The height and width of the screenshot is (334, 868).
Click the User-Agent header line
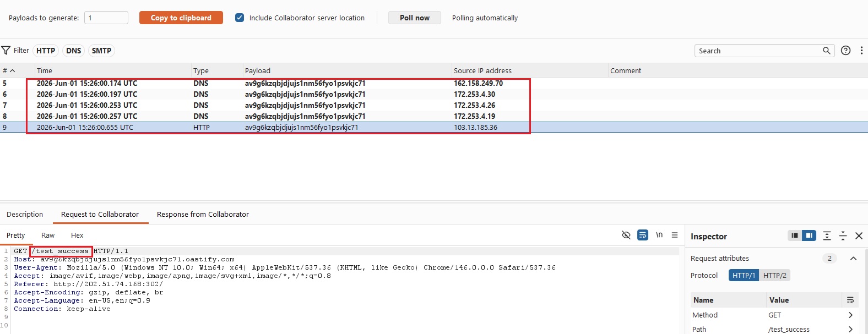[284, 267]
